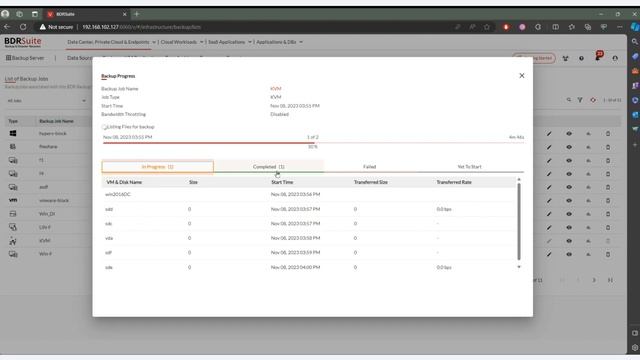Select the sde disk row
This screenshot has height=360, width=640.
[x=309, y=267]
